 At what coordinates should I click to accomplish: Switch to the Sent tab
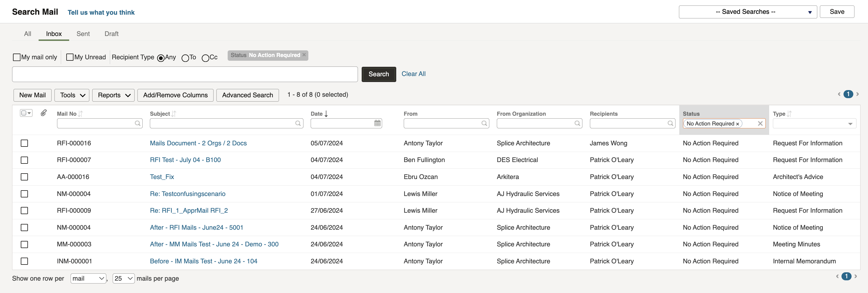pos(83,34)
